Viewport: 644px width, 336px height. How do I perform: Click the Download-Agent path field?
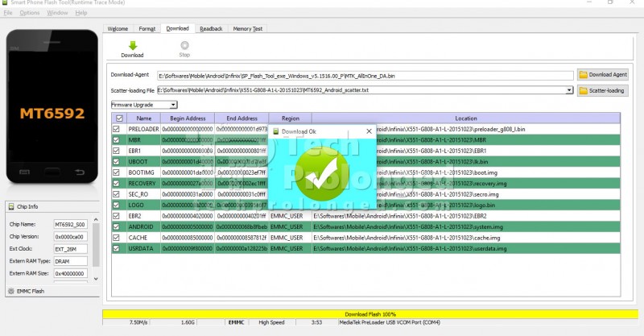[365, 76]
